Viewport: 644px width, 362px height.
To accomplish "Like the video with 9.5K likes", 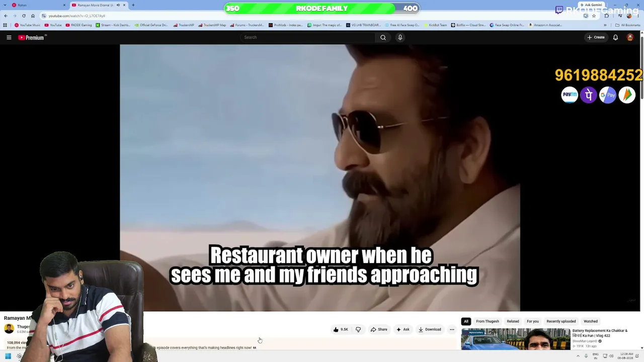I will (341, 329).
